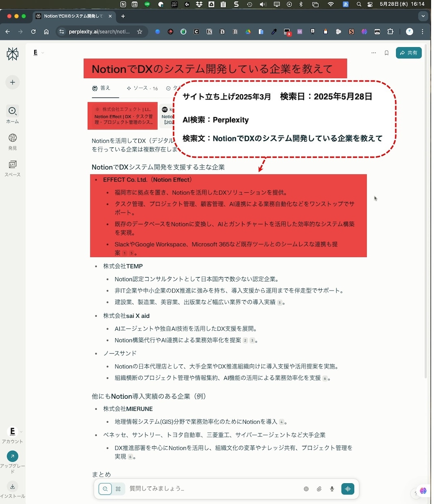The width and height of the screenshot is (434, 504).
Task: Open the volume control in the menu bar
Action: click(x=263, y=4)
